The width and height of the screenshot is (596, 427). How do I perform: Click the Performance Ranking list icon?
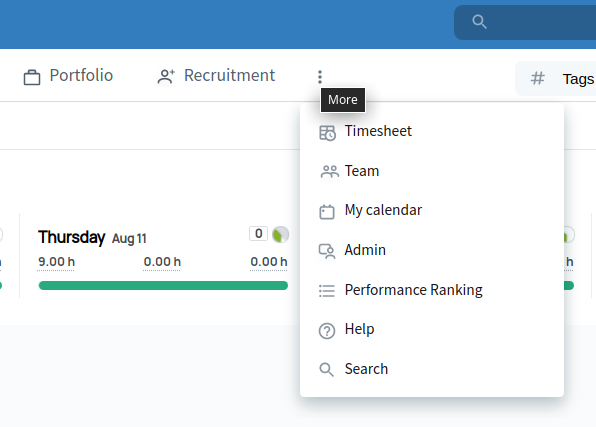pyautogui.click(x=327, y=291)
